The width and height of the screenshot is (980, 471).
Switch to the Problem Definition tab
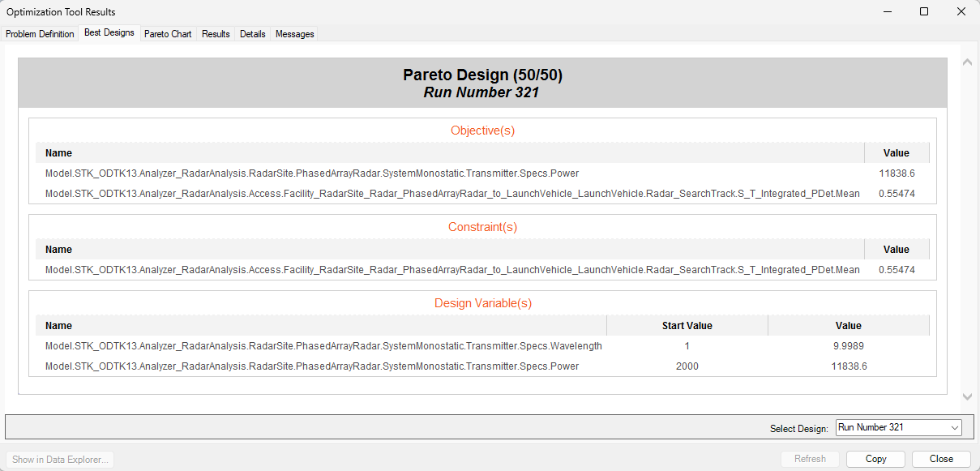click(40, 34)
